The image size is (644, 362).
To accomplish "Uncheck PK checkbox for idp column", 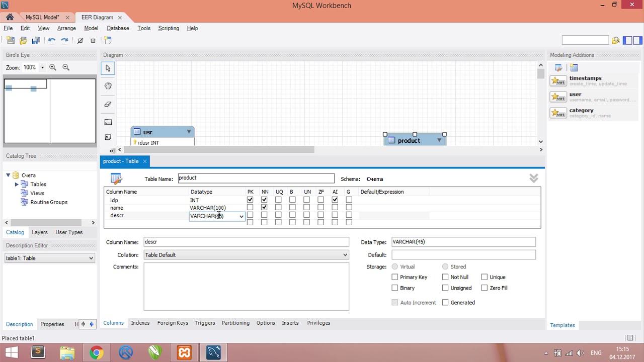I will coord(250,200).
